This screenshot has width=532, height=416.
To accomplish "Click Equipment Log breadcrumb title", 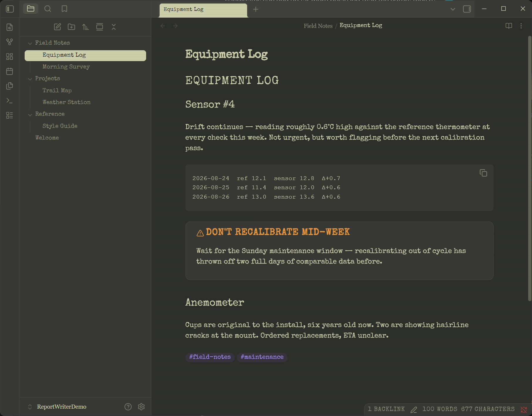I will [361, 26].
